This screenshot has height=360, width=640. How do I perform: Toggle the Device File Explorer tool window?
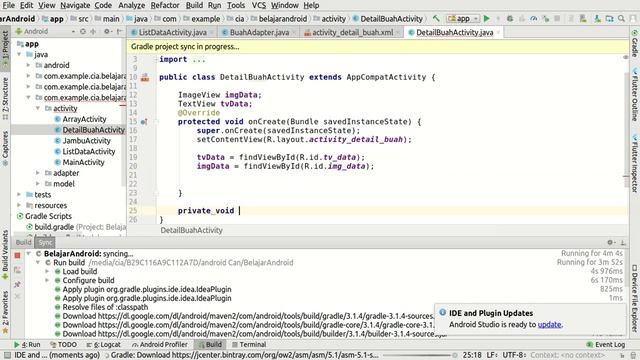[x=635, y=298]
